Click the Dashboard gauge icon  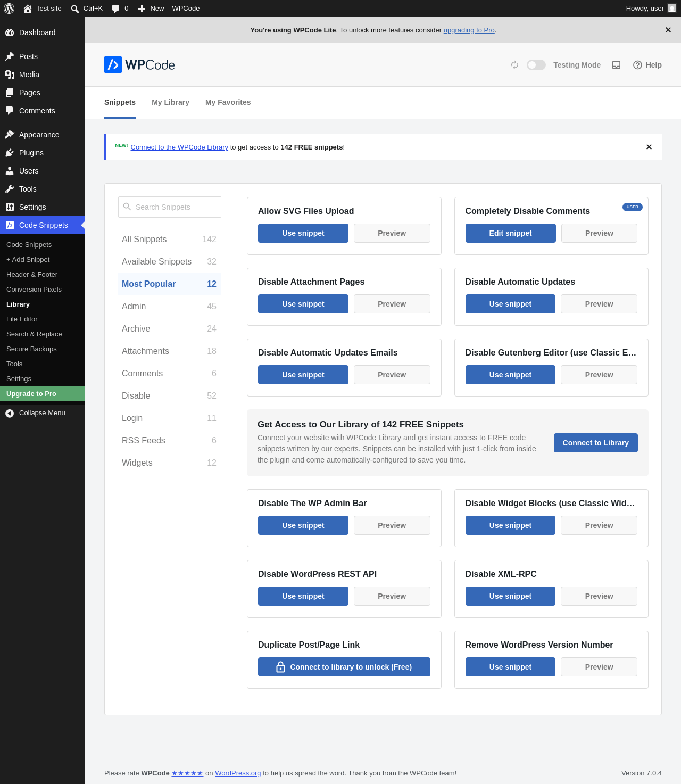(10, 32)
